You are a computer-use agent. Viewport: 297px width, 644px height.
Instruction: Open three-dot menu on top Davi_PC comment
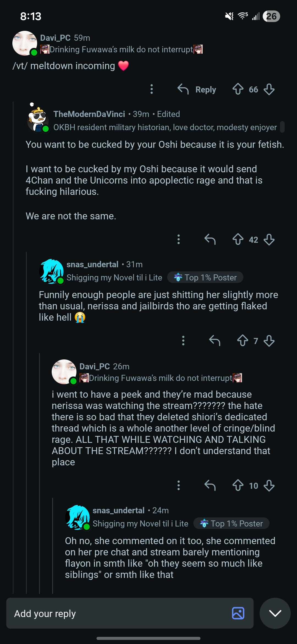(x=152, y=89)
